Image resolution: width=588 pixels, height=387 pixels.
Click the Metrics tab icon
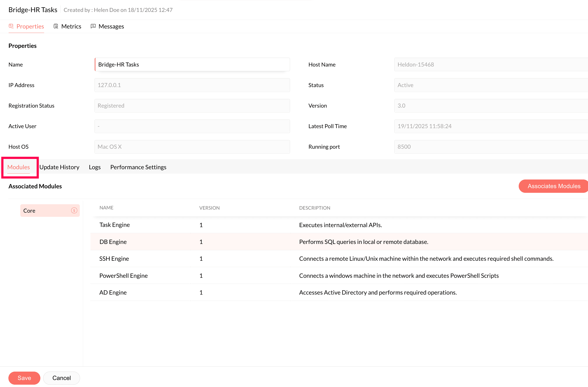pos(56,26)
